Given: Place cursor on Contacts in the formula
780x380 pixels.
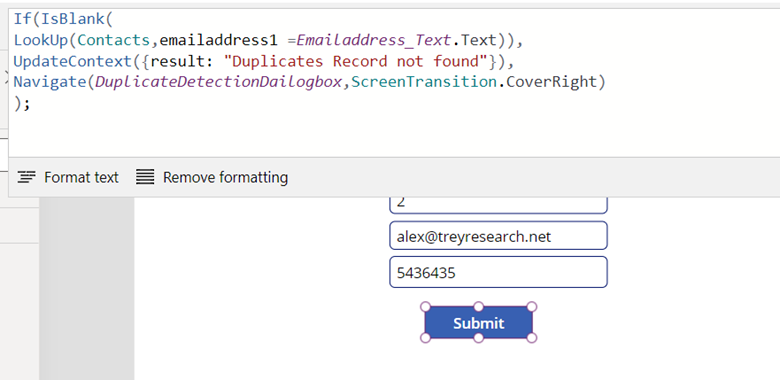Looking at the screenshot, I should pyautogui.click(x=114, y=40).
